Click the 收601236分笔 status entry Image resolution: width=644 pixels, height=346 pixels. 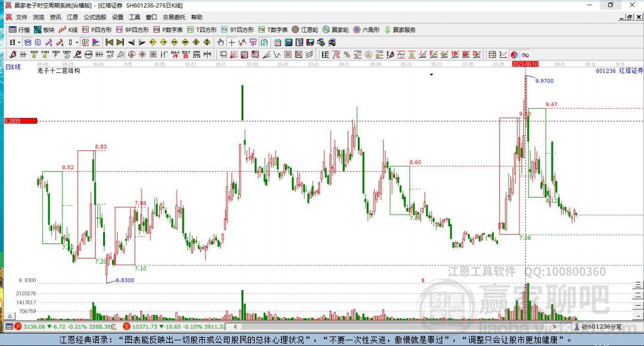[598, 326]
